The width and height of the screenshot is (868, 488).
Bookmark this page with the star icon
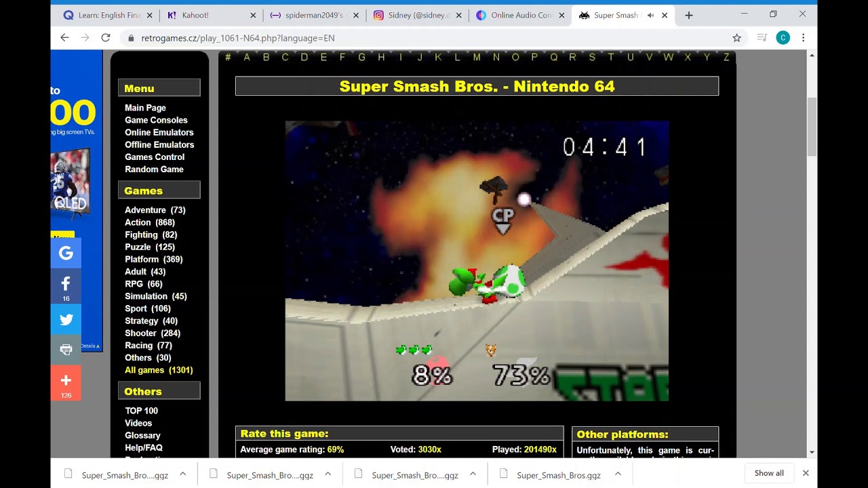[x=736, y=38]
